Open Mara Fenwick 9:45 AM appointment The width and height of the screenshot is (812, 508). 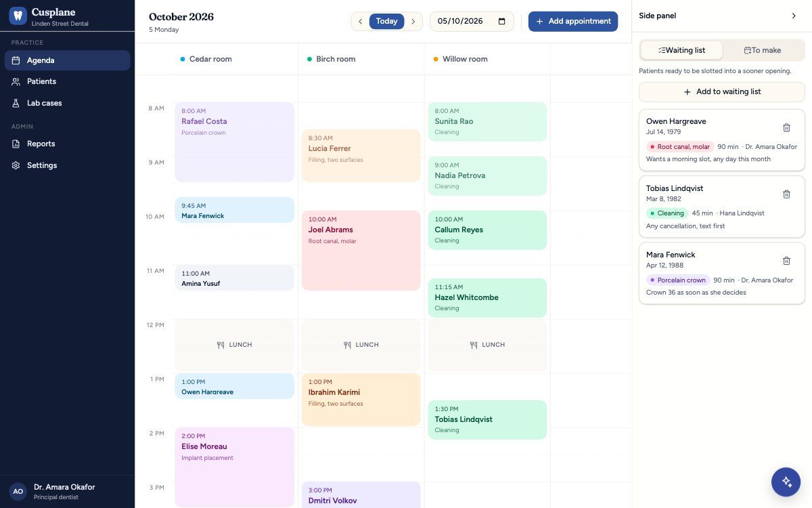point(234,210)
